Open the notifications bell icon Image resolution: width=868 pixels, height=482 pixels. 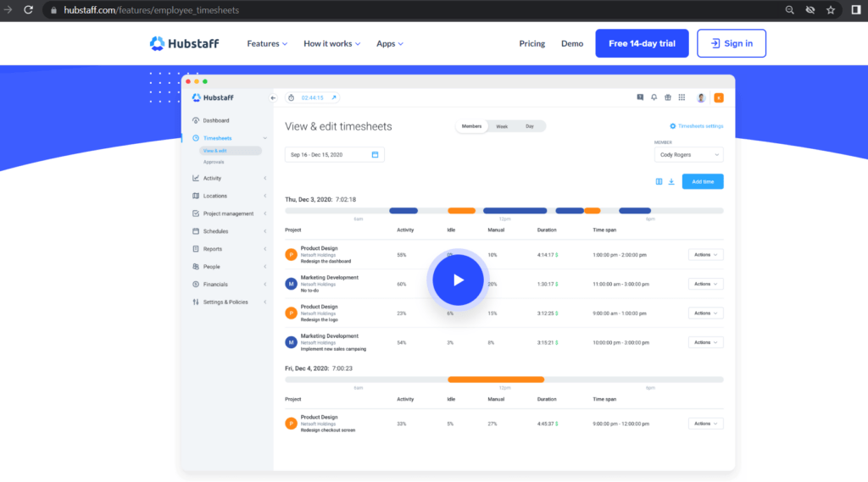(x=654, y=97)
